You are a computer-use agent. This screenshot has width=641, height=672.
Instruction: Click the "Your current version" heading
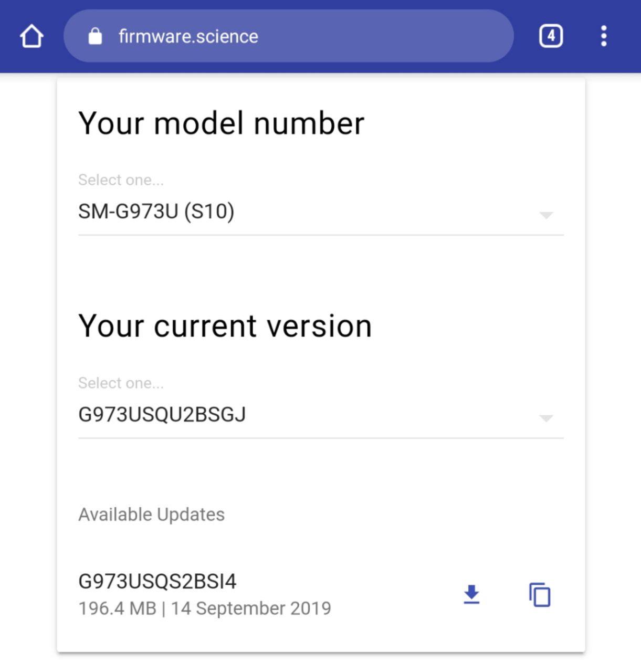click(x=225, y=326)
